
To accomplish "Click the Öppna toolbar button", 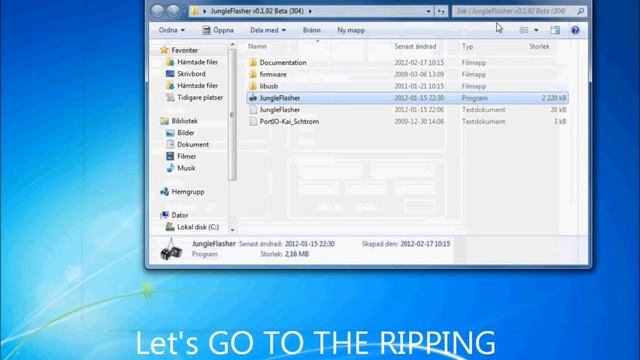I will coord(218,30).
